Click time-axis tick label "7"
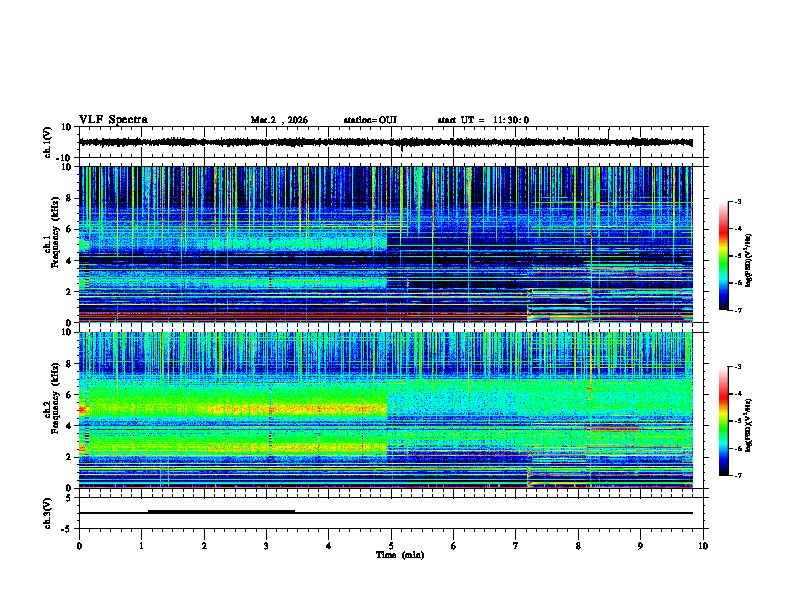The image size is (792, 612). click(x=516, y=546)
